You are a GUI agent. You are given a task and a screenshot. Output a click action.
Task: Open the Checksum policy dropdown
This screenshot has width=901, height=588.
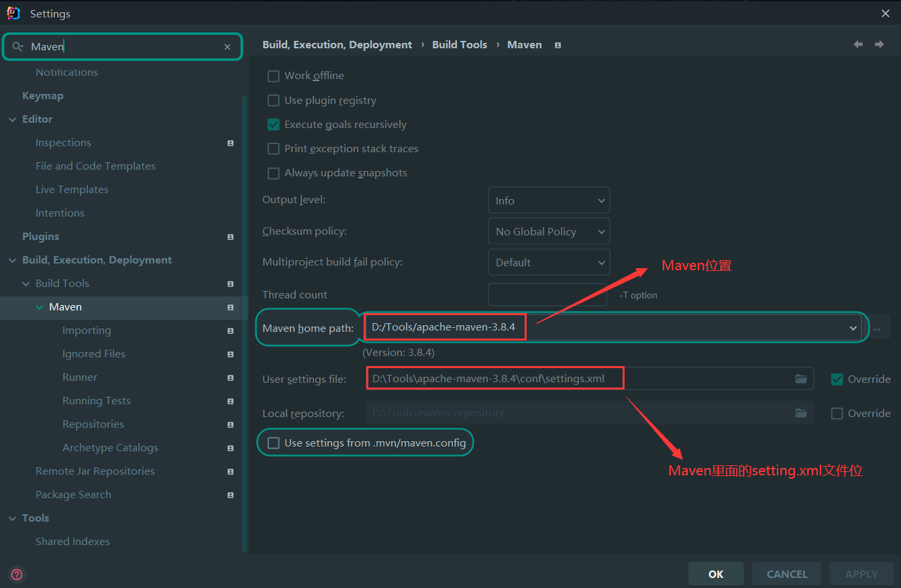549,231
